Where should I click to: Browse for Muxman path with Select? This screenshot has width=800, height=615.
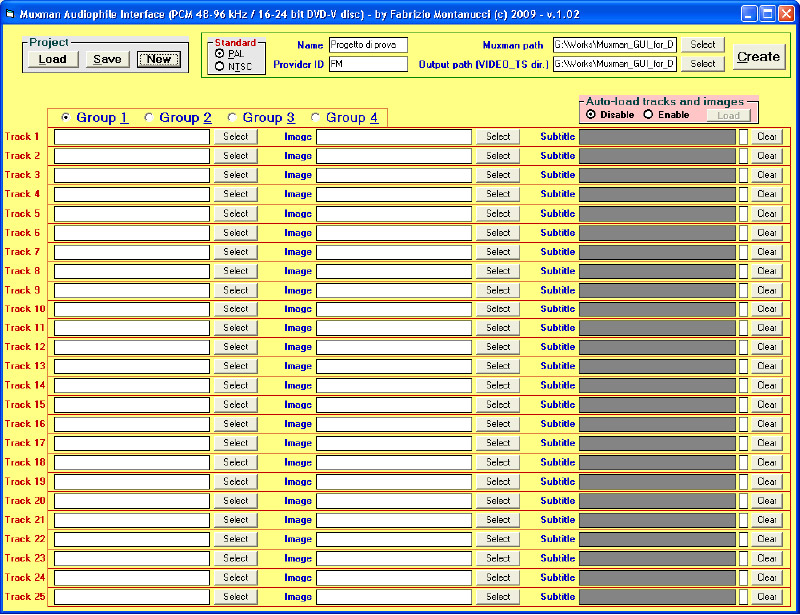click(x=703, y=45)
